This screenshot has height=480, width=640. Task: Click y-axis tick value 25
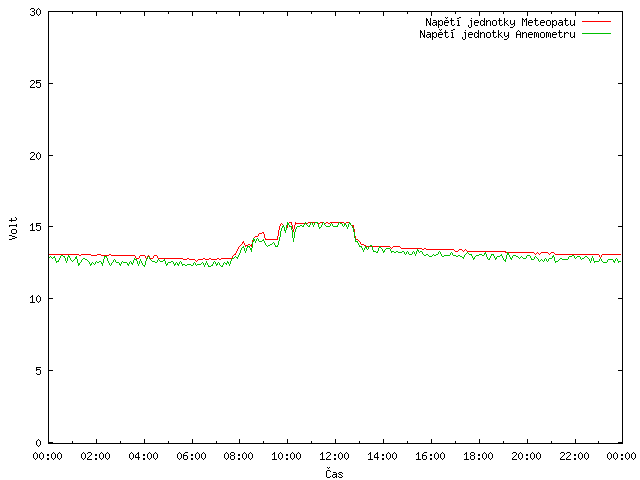pyautogui.click(x=36, y=84)
